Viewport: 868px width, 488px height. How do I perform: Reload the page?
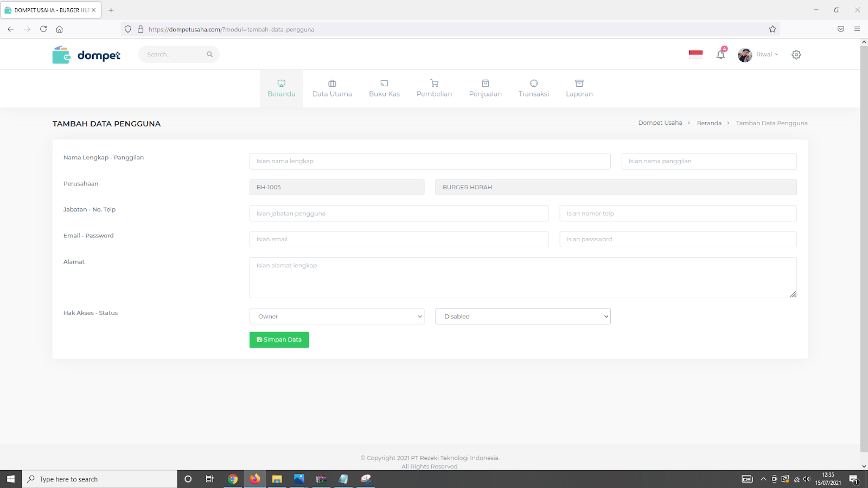pyautogui.click(x=43, y=29)
